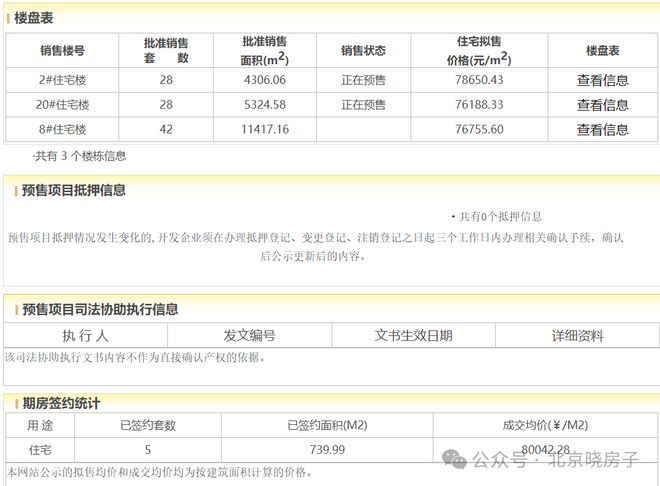This screenshot has height=486, width=660.
Task: Open 查看信息 for 8#住宅楼
Action: click(602, 130)
